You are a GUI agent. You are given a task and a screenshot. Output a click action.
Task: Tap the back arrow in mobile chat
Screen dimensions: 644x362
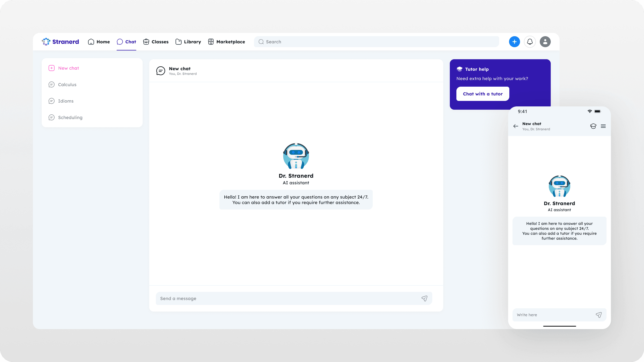coord(516,126)
